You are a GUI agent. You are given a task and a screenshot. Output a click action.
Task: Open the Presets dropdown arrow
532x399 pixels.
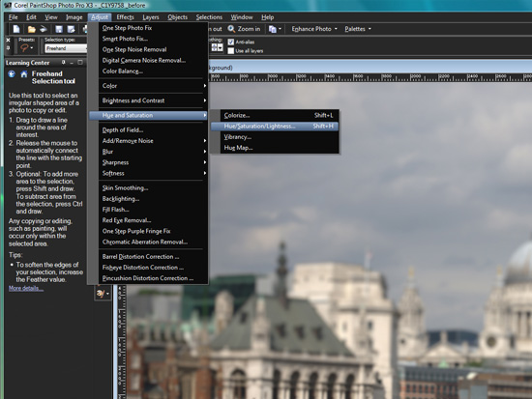[32, 48]
